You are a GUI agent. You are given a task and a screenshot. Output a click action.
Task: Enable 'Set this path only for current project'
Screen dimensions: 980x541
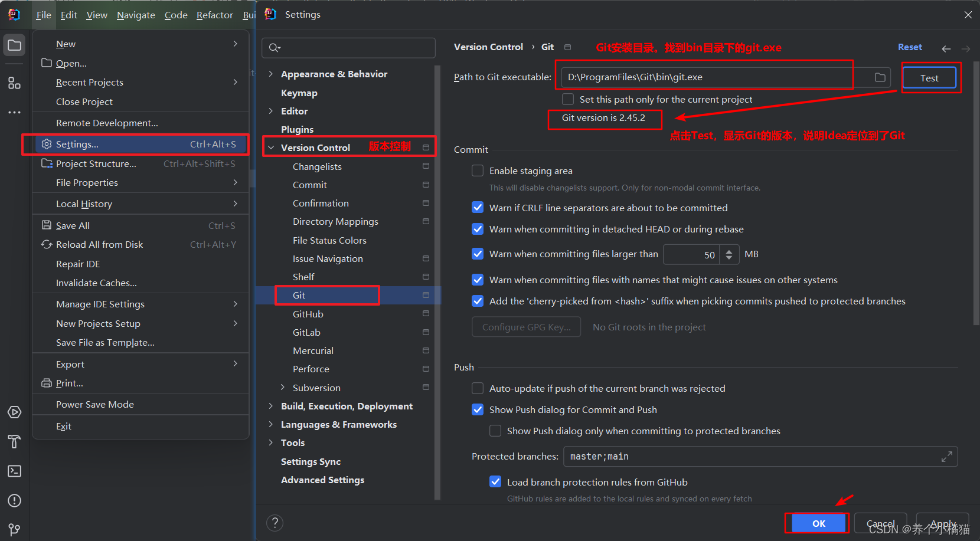tap(568, 99)
